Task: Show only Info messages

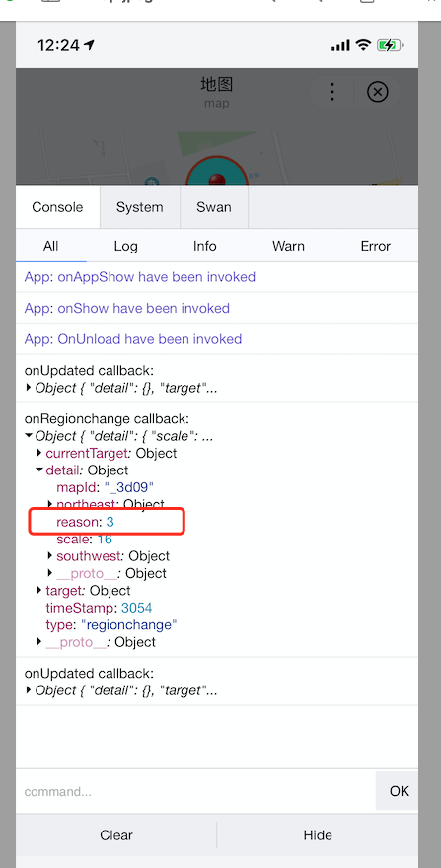Action: click(x=204, y=246)
